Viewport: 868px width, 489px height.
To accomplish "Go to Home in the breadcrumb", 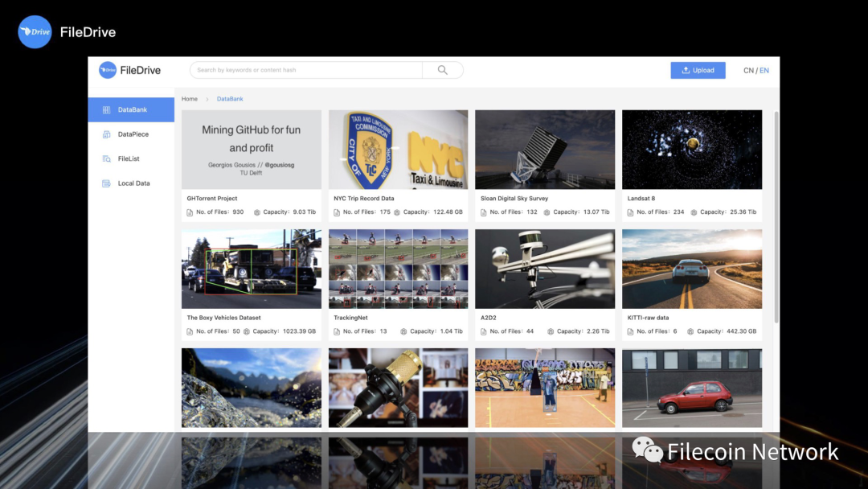I will coord(190,99).
